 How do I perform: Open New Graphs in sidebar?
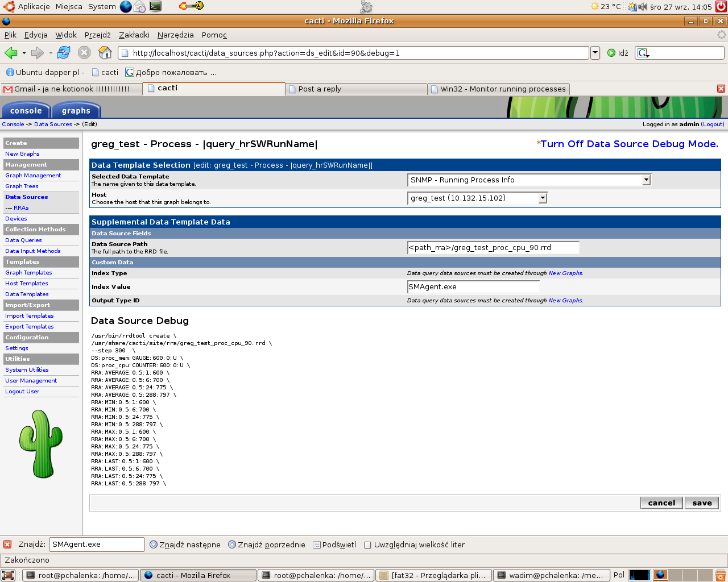(x=22, y=154)
